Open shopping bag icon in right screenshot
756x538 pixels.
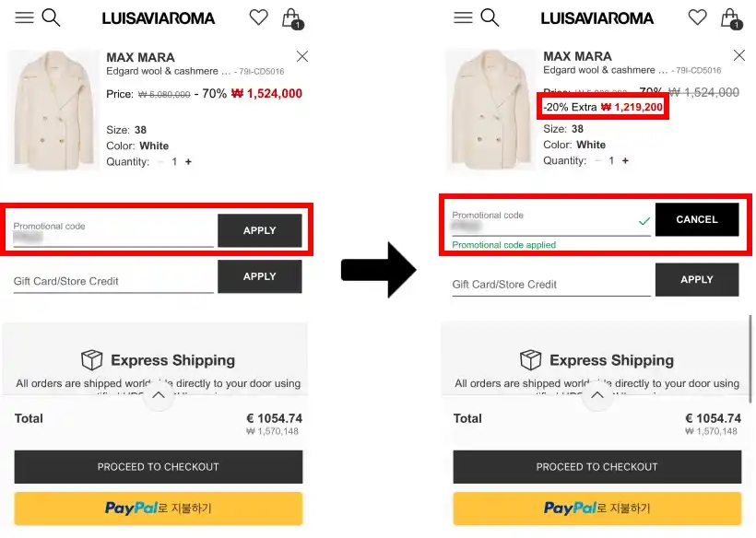pyautogui.click(x=730, y=18)
